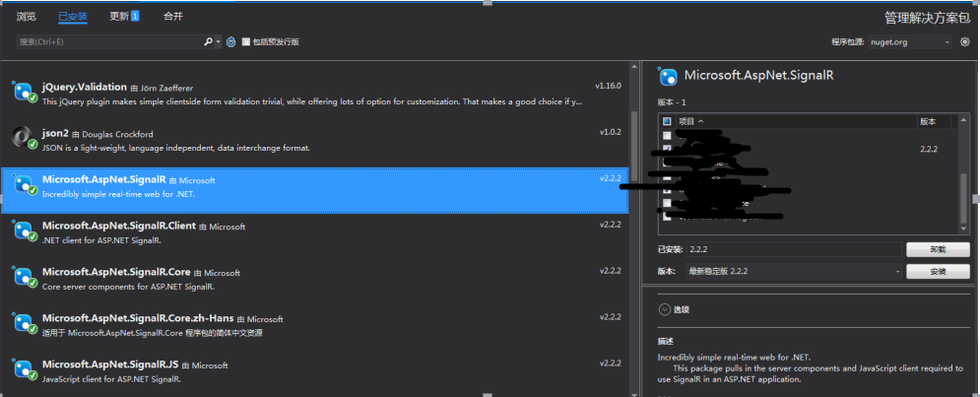Click the 描述 heading

click(665, 342)
